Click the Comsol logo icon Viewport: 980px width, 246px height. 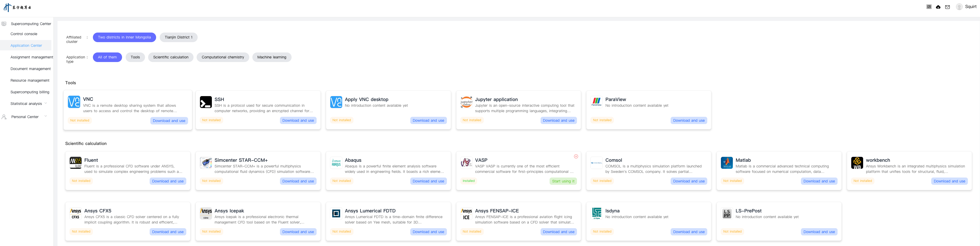tap(597, 163)
